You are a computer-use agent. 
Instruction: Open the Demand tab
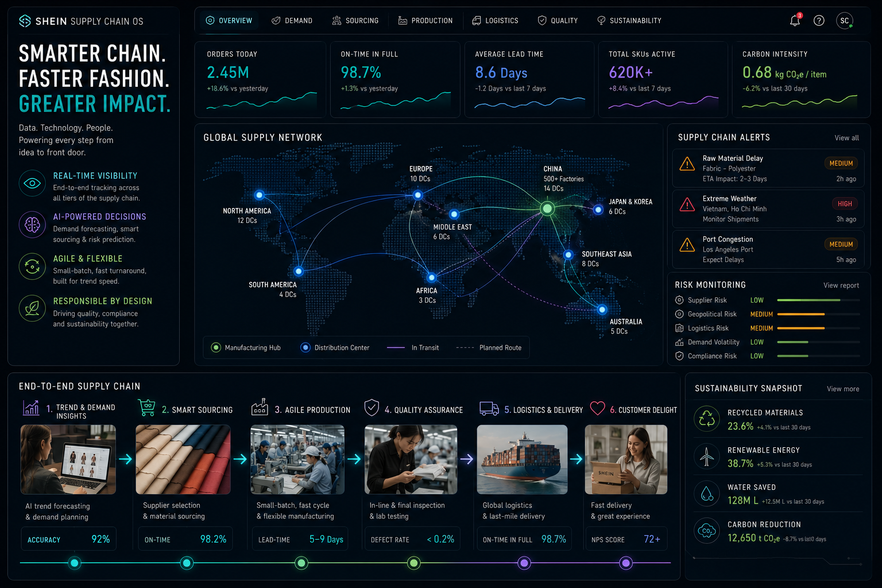click(292, 21)
